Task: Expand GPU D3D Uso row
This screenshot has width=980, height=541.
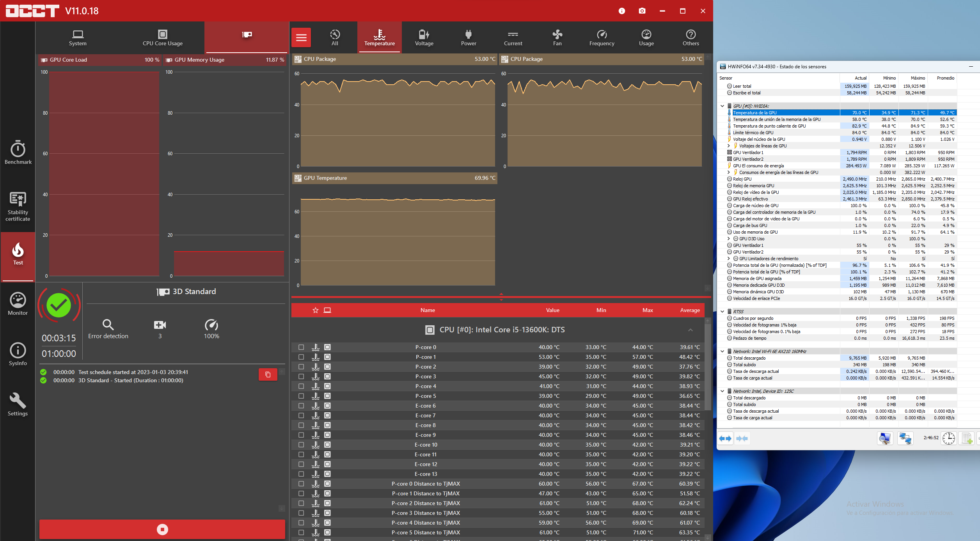Action: 728,239
